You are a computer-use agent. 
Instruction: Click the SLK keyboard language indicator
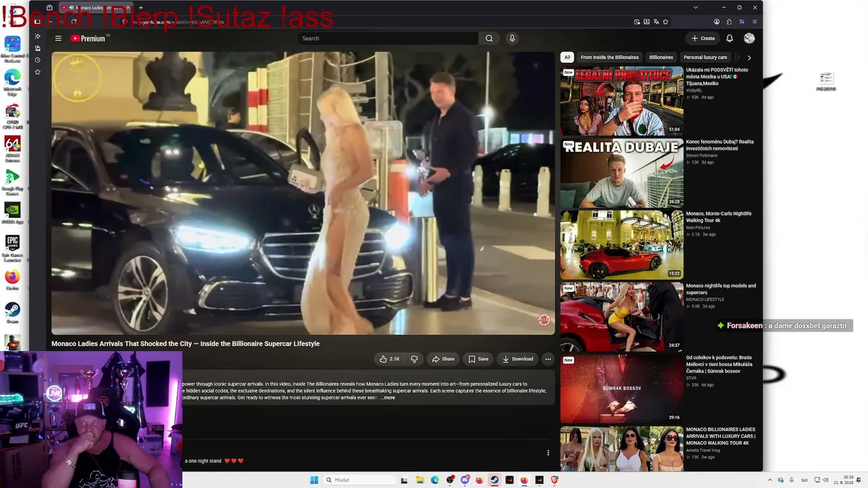click(x=805, y=480)
